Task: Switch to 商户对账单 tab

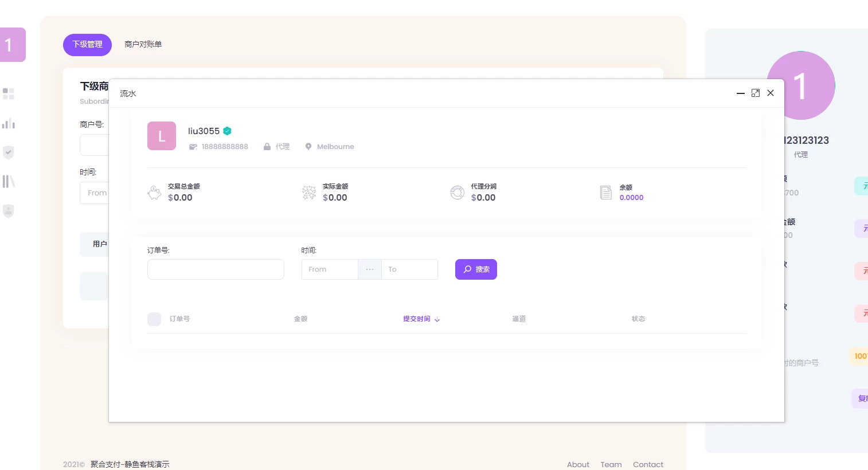Action: 143,45
